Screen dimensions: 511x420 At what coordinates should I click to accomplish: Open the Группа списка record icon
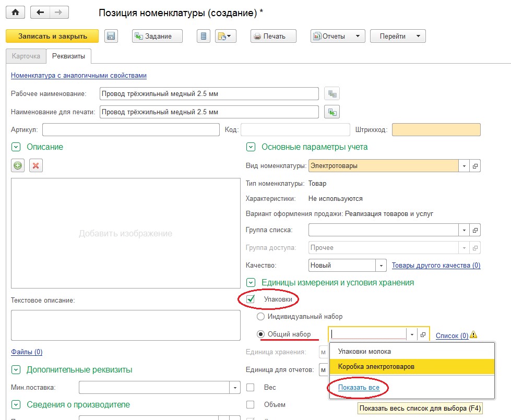(475, 230)
